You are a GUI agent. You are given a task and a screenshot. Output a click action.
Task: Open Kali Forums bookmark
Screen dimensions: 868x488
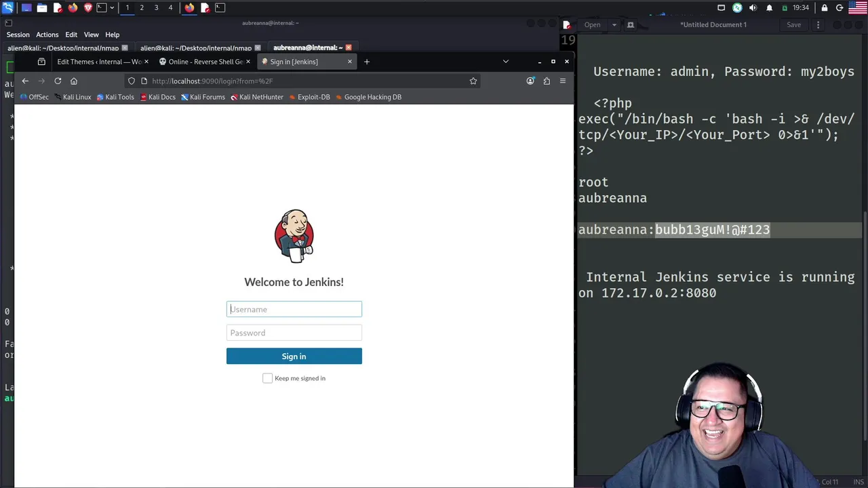tap(203, 97)
